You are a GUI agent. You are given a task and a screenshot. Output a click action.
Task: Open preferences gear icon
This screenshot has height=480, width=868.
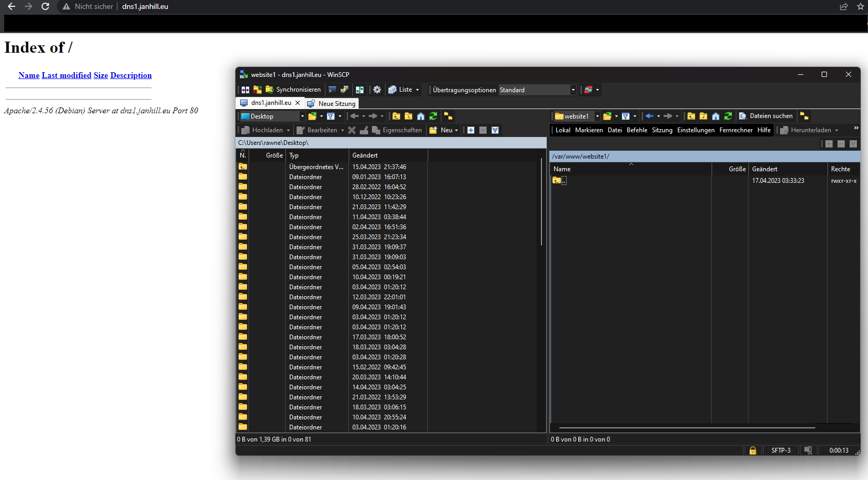point(377,90)
